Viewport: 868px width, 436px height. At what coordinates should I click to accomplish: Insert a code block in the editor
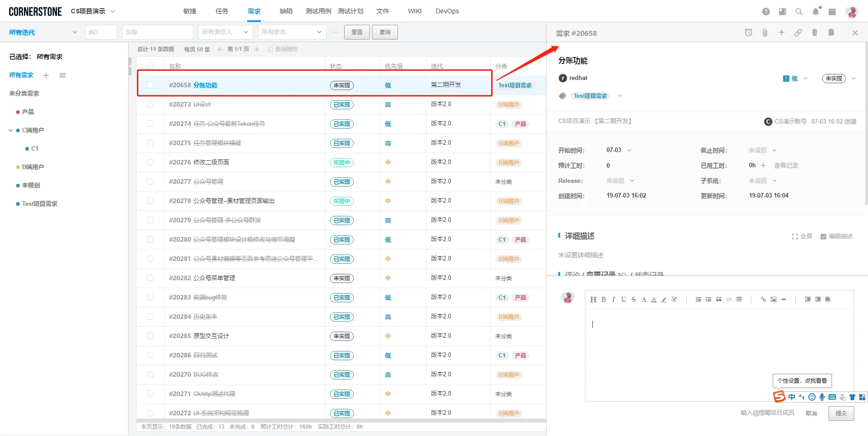[x=728, y=299]
